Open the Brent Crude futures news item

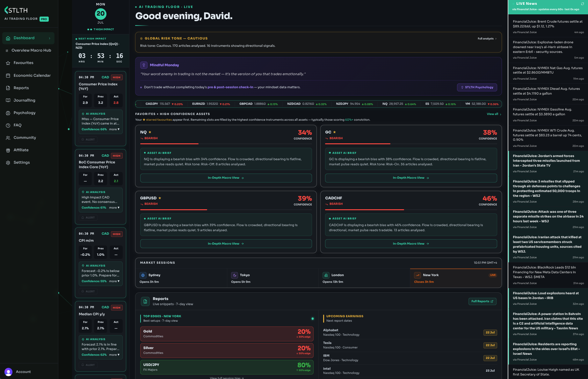(x=548, y=27)
